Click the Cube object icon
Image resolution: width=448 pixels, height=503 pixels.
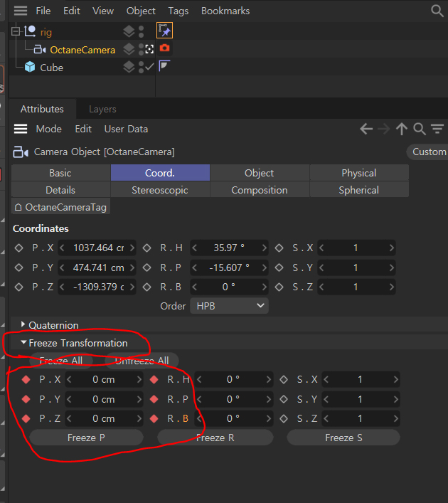click(x=30, y=67)
